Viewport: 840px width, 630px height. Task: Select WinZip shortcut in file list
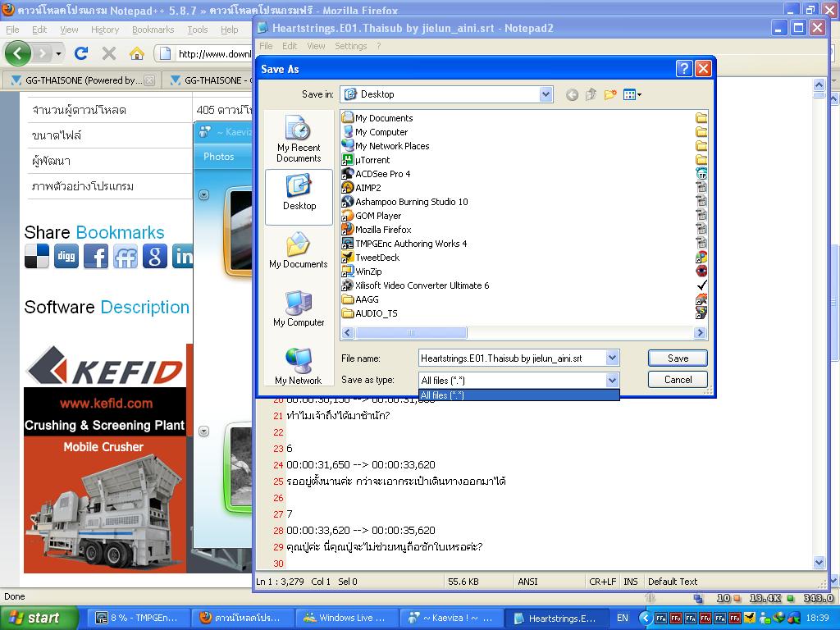click(x=362, y=271)
